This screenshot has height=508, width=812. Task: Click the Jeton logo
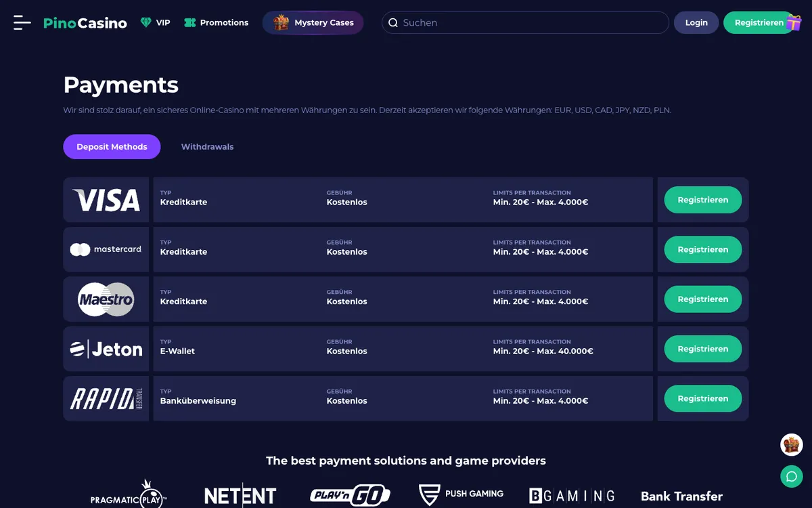(106, 349)
